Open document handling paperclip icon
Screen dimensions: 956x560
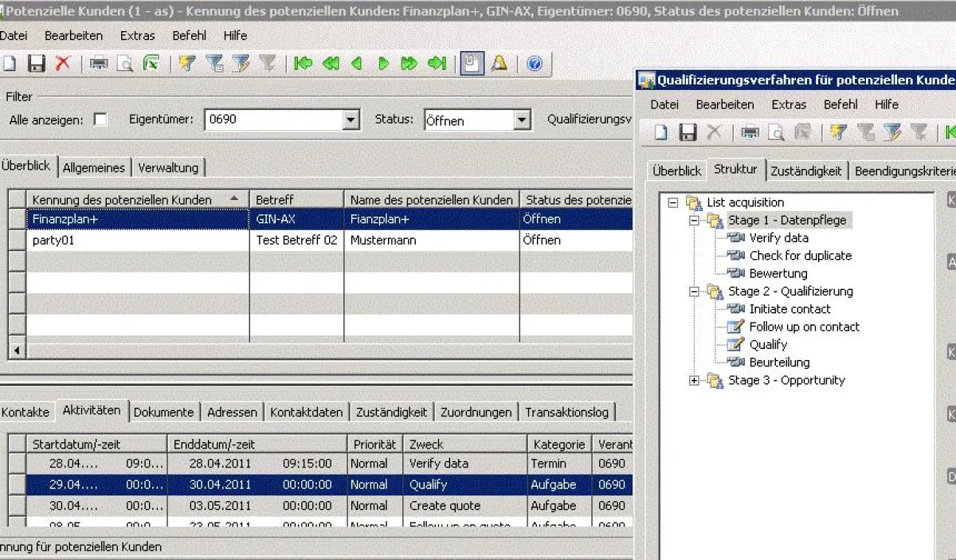(472, 64)
